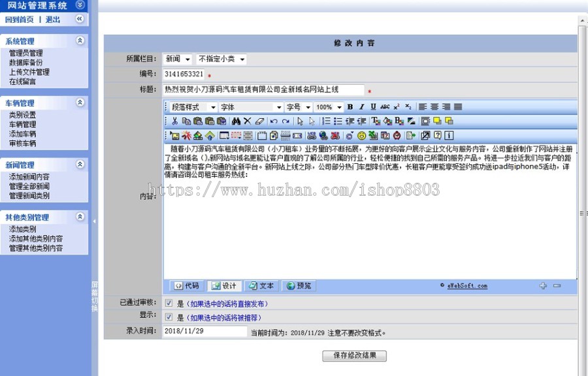Screen dimensions: 588x376
Task: Switch to 预览 preview tab
Action: (x=299, y=286)
